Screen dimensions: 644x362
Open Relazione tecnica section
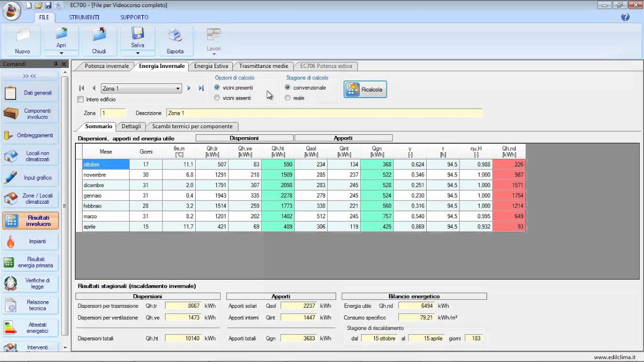pos(31,305)
